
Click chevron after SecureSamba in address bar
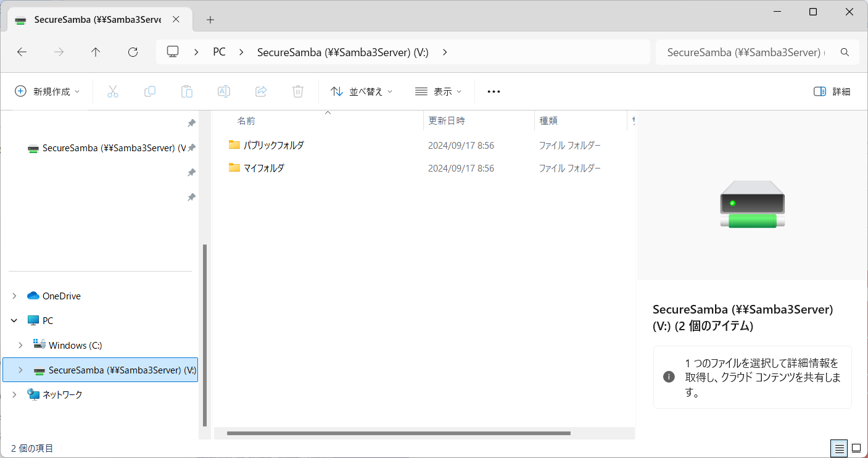coord(445,52)
